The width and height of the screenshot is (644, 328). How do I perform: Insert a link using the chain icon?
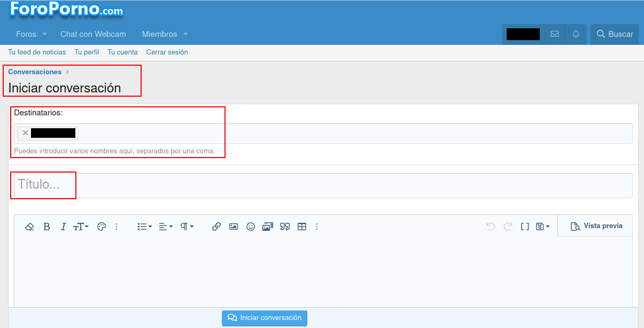click(x=216, y=227)
